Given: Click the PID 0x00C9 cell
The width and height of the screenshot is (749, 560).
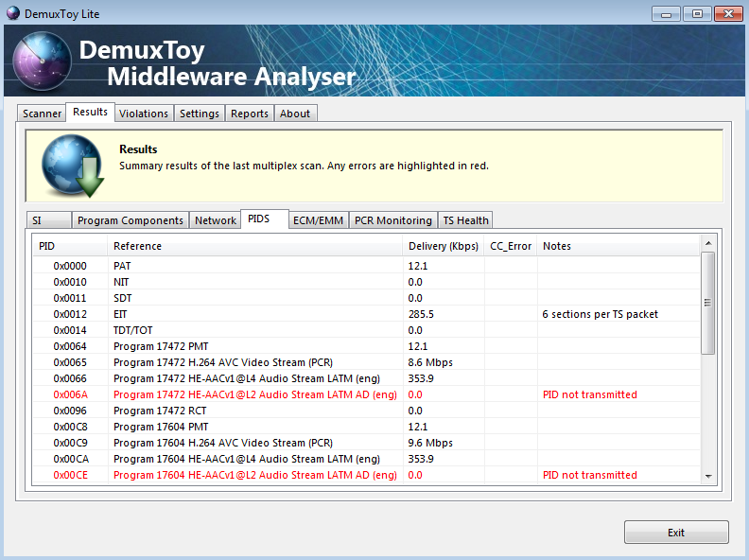Looking at the screenshot, I should [70, 443].
